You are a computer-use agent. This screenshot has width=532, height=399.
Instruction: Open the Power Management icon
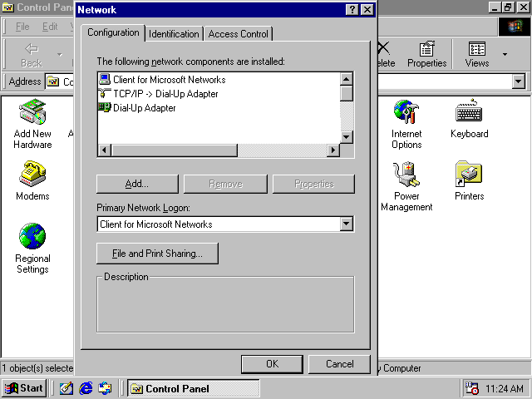(x=406, y=186)
